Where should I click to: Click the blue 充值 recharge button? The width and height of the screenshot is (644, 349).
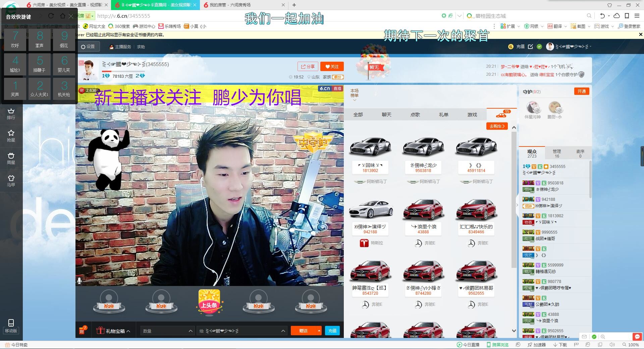coord(332,331)
